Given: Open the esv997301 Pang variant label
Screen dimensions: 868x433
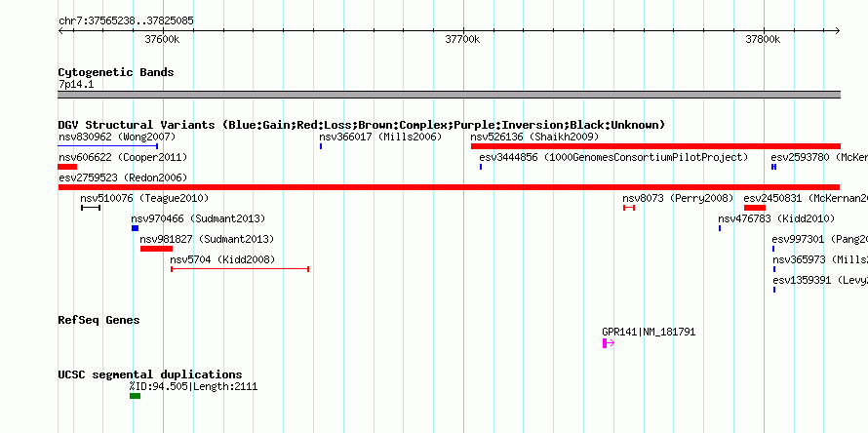Looking at the screenshot, I should (x=820, y=240).
